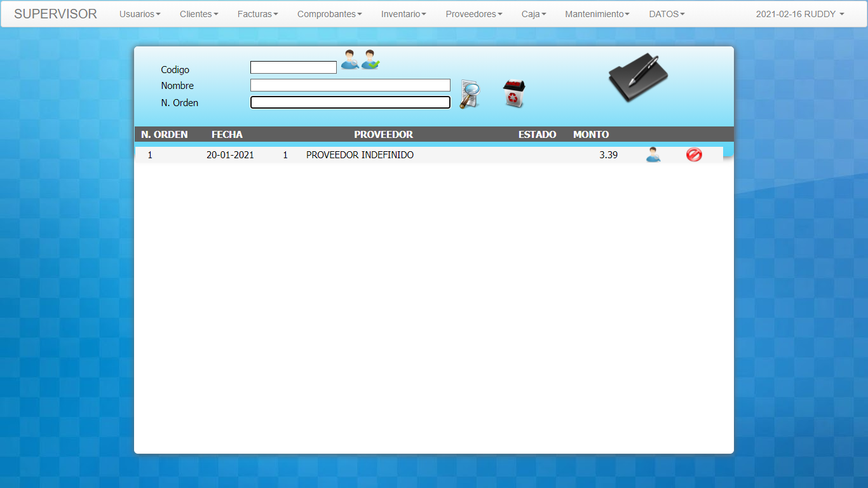Screen dimensions: 868x488
Task: Focus the Codigo input field
Action: (x=293, y=67)
